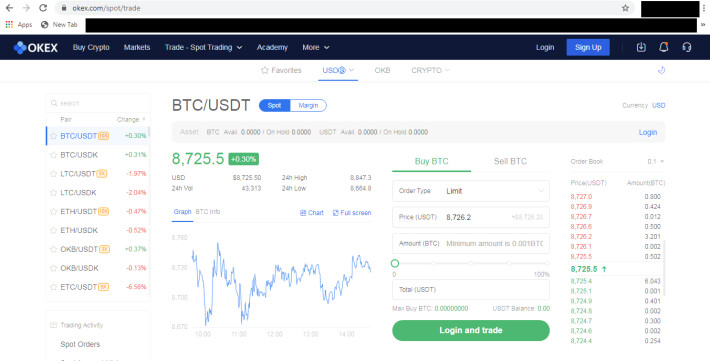This screenshot has height=361, width=710.
Task: Open the USD stablecoin market dropdown
Action: pyautogui.click(x=338, y=70)
